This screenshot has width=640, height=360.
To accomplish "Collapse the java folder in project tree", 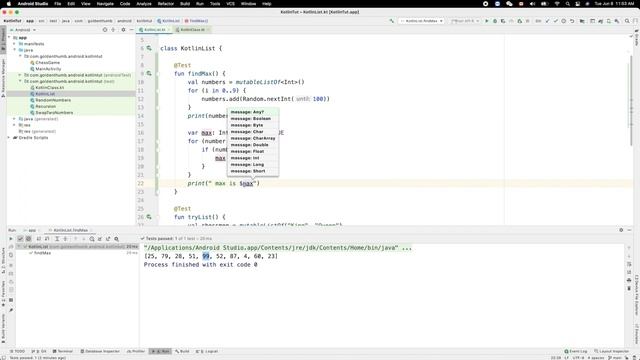I will click(x=15, y=50).
